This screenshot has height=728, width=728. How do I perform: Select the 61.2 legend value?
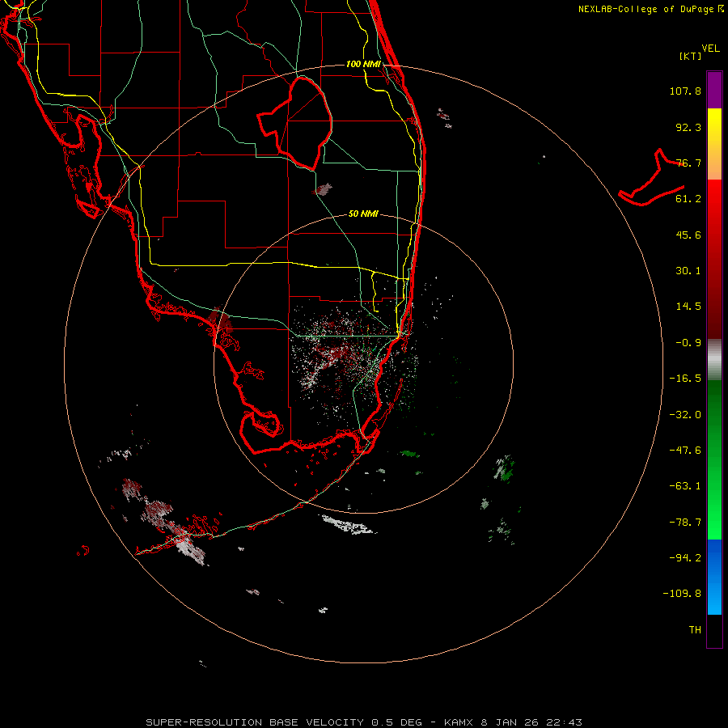coord(688,199)
